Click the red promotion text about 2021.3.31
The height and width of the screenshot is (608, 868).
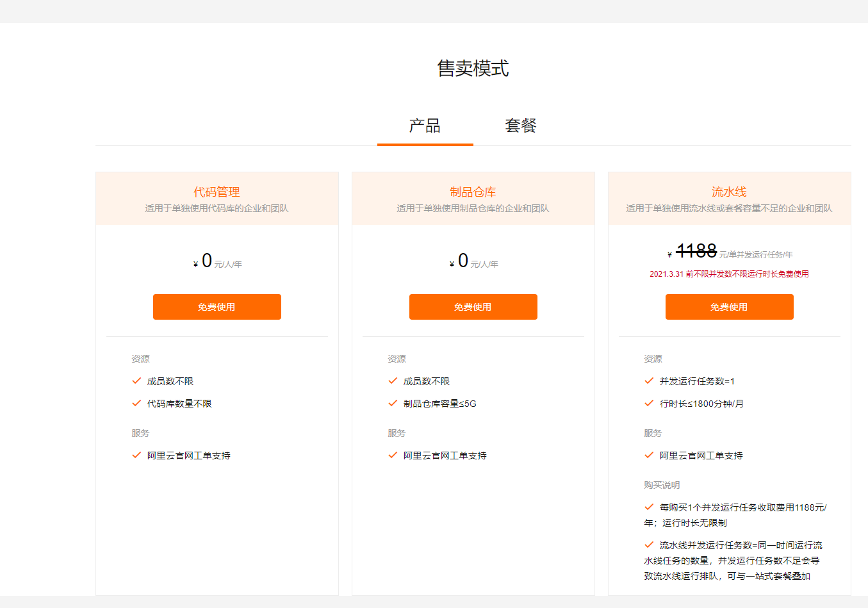coord(729,274)
